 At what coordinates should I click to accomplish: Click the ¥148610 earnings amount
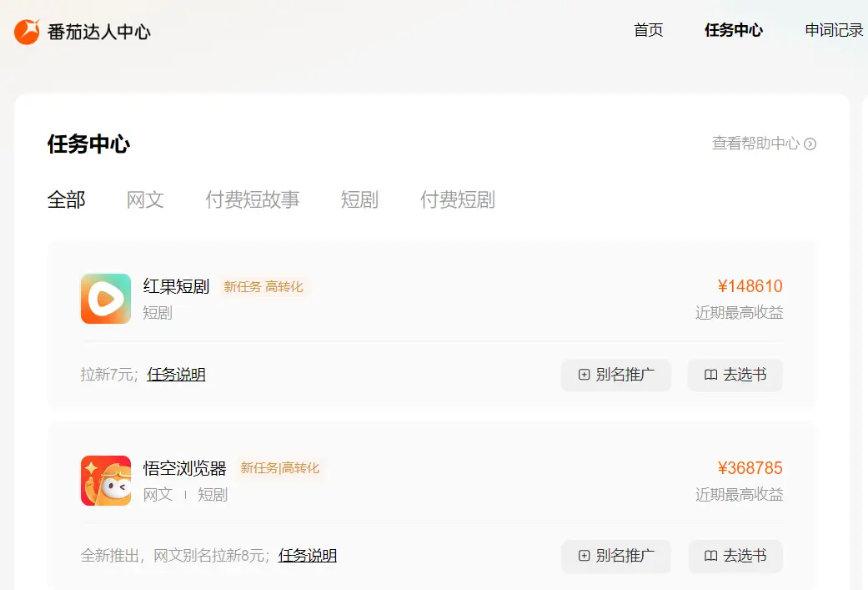pyautogui.click(x=750, y=286)
